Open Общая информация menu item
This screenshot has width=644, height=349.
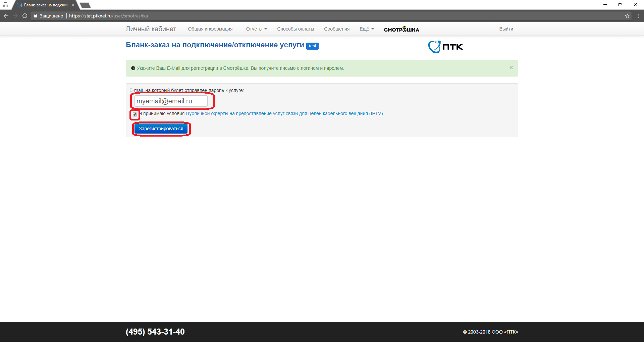210,29
